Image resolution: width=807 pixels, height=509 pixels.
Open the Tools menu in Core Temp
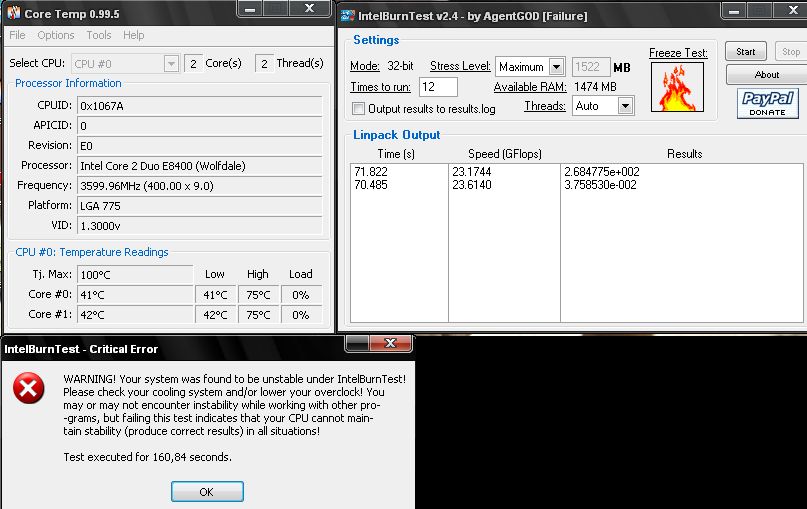(x=98, y=35)
